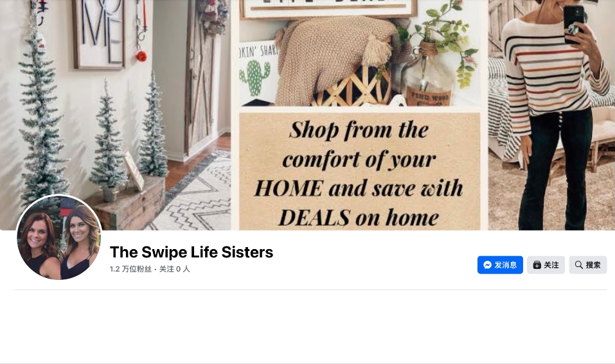This screenshot has width=615, height=364.
Task: Open the 关注 0 人 following link
Action: 174,269
